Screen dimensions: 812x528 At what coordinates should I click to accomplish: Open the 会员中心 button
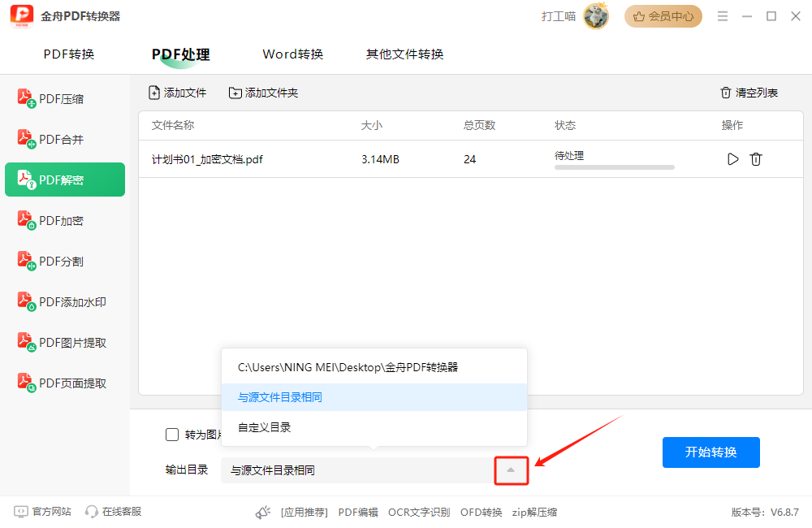(663, 16)
